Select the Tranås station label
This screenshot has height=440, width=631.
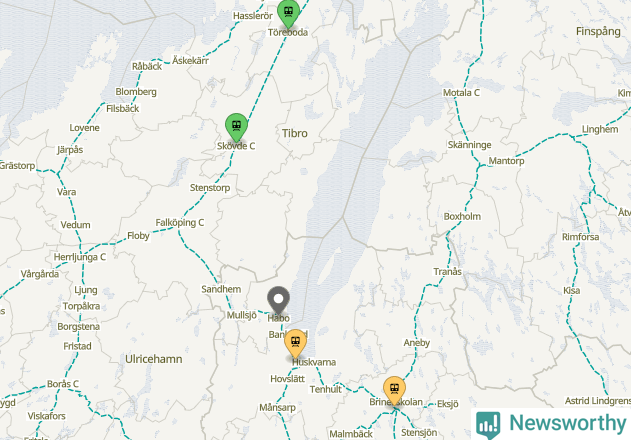tap(447, 272)
